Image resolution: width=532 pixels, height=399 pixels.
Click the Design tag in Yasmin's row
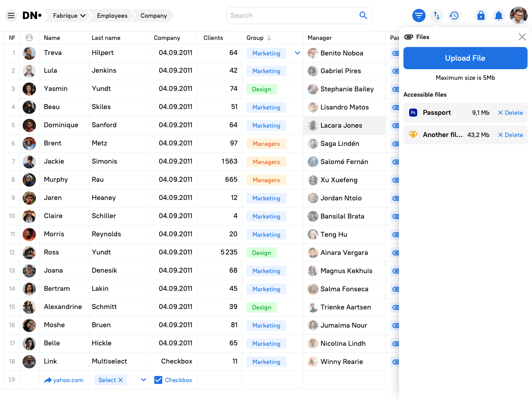point(262,89)
